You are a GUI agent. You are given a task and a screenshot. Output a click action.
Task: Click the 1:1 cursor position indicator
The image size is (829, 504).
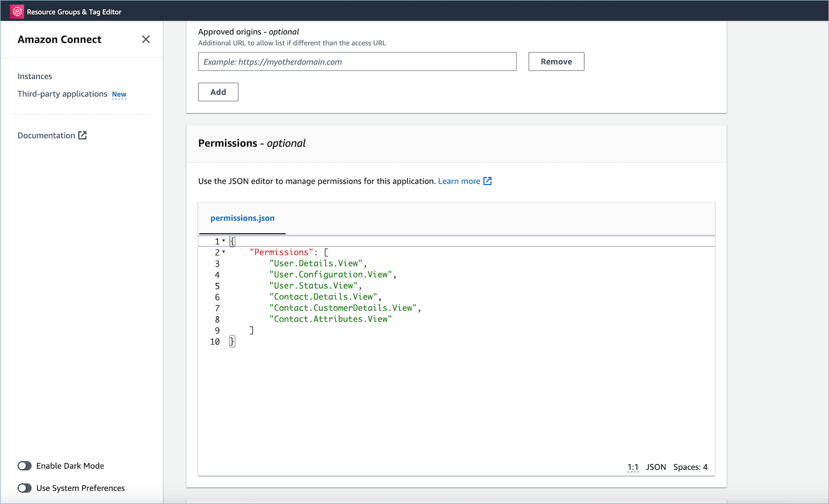633,467
